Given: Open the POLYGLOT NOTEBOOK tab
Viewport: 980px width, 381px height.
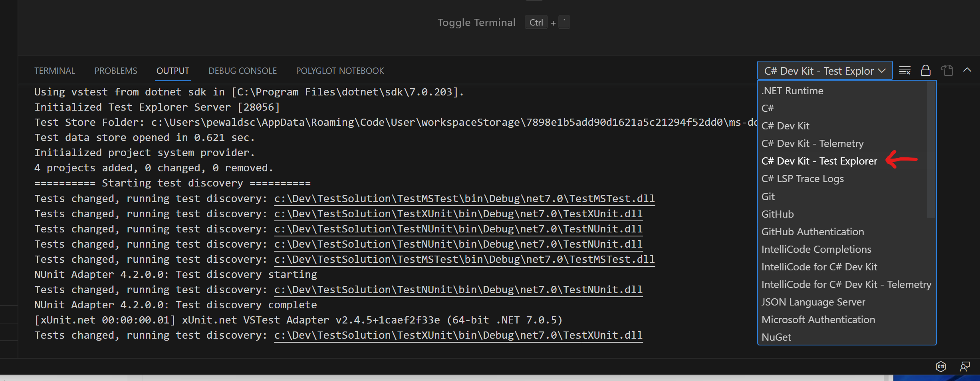Looking at the screenshot, I should tap(340, 71).
